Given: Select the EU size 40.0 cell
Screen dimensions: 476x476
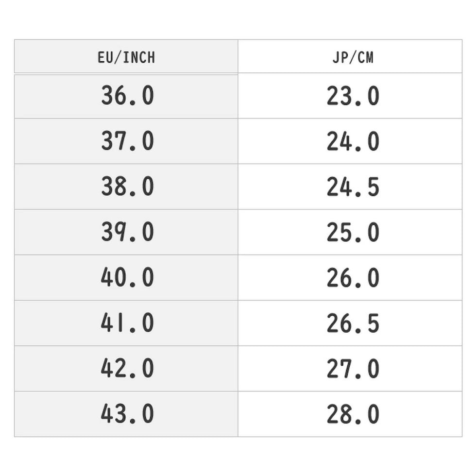Looking at the screenshot, I should [127, 277].
